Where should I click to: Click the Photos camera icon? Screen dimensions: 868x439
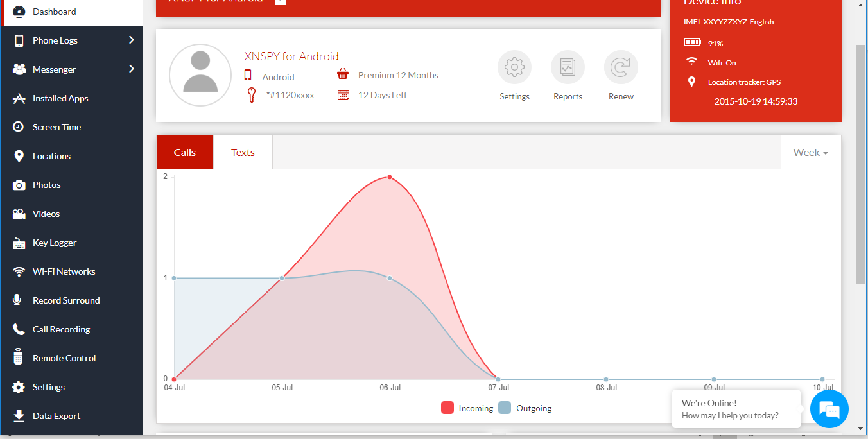click(19, 185)
